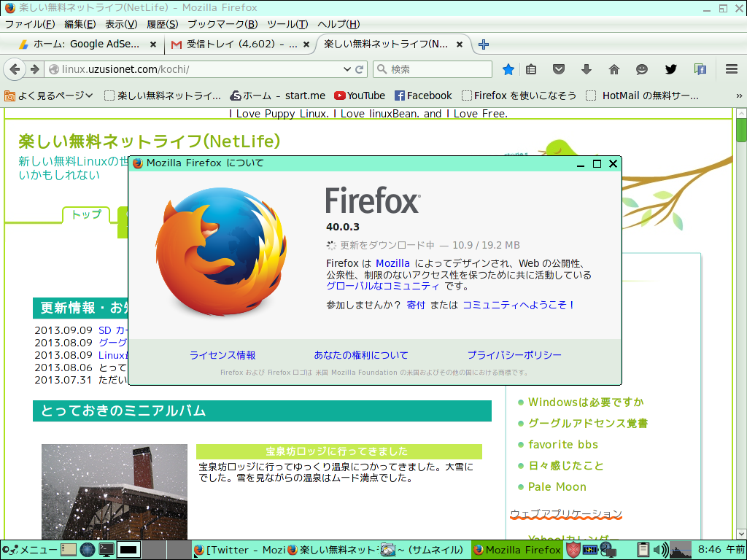Image resolution: width=747 pixels, height=560 pixels.
Task: Click the 楽しい無料ネットライフ(NetLife) site title
Action: (149, 141)
